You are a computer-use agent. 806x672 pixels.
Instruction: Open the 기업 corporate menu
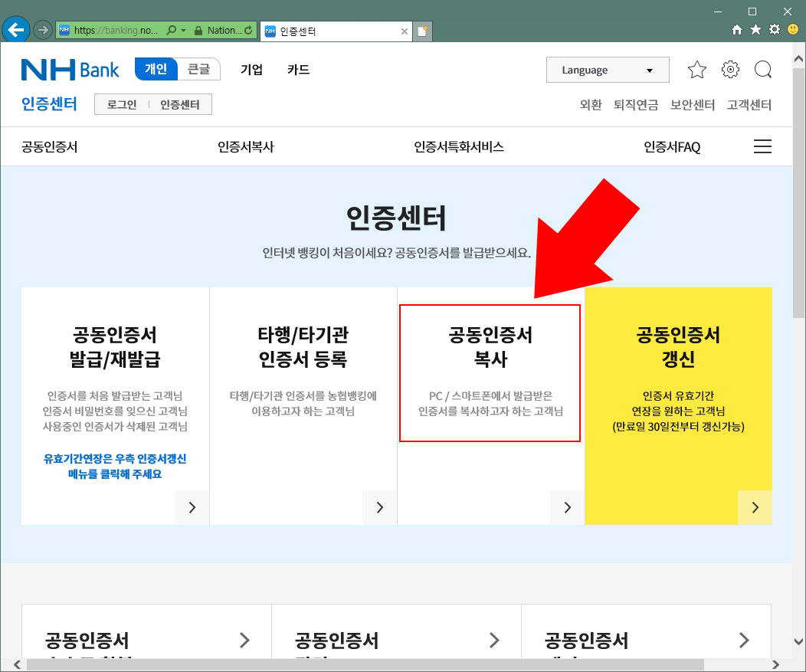pyautogui.click(x=251, y=69)
